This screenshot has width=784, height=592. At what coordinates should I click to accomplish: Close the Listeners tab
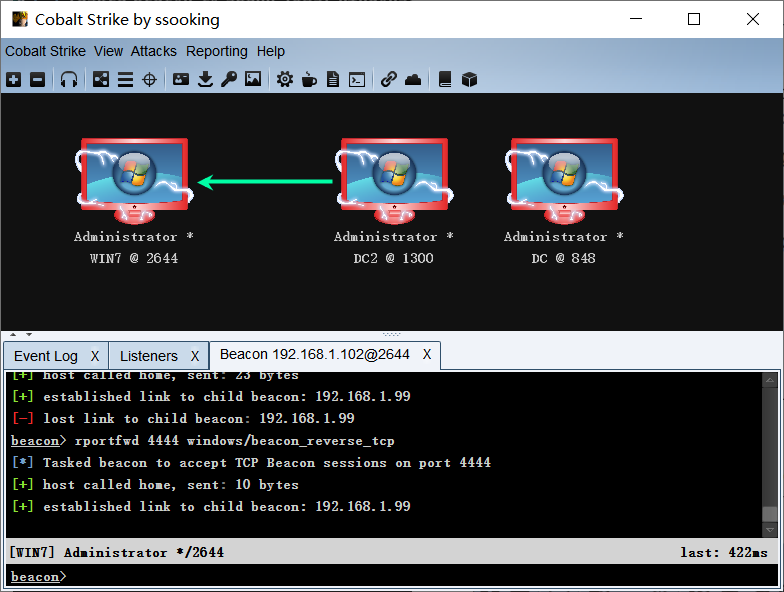click(195, 356)
